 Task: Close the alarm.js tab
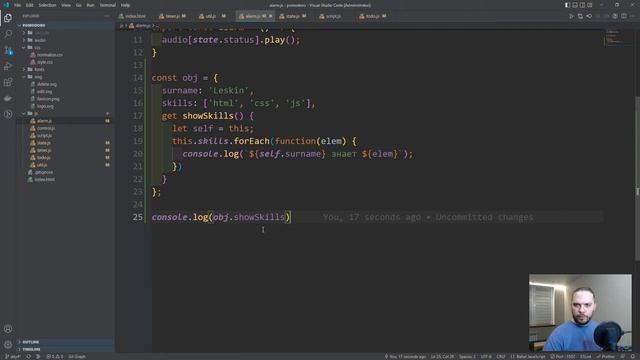[x=271, y=16]
